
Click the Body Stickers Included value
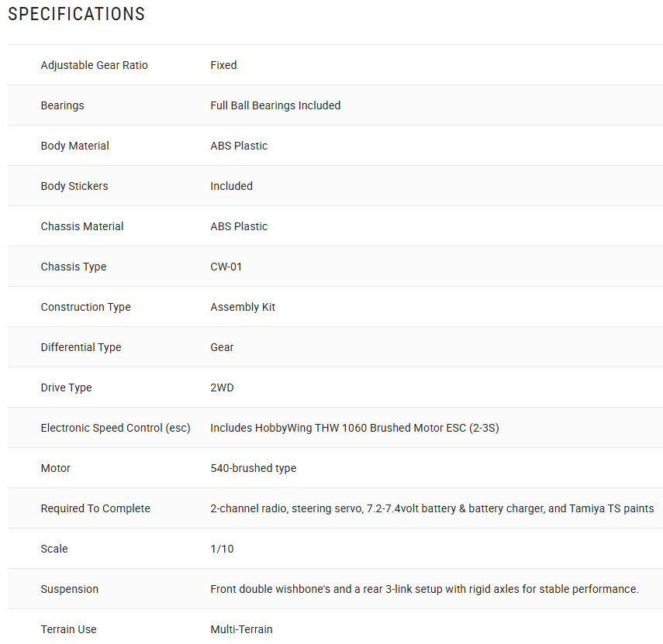tap(231, 186)
